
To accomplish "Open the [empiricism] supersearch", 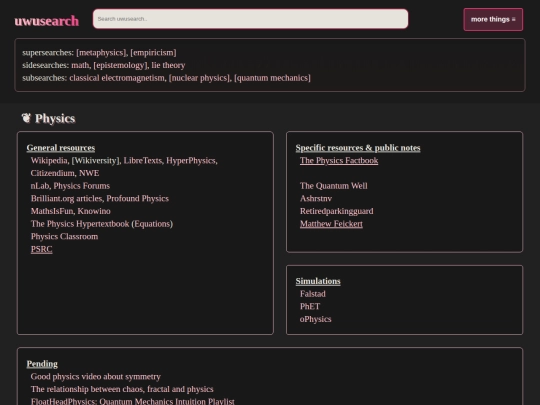I will tap(153, 53).
